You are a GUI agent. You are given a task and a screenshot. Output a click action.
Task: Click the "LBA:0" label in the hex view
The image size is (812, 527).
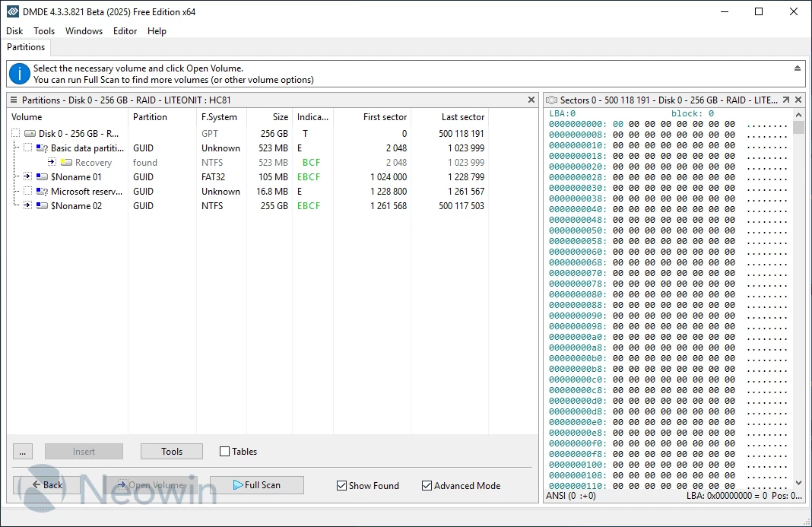coord(563,113)
